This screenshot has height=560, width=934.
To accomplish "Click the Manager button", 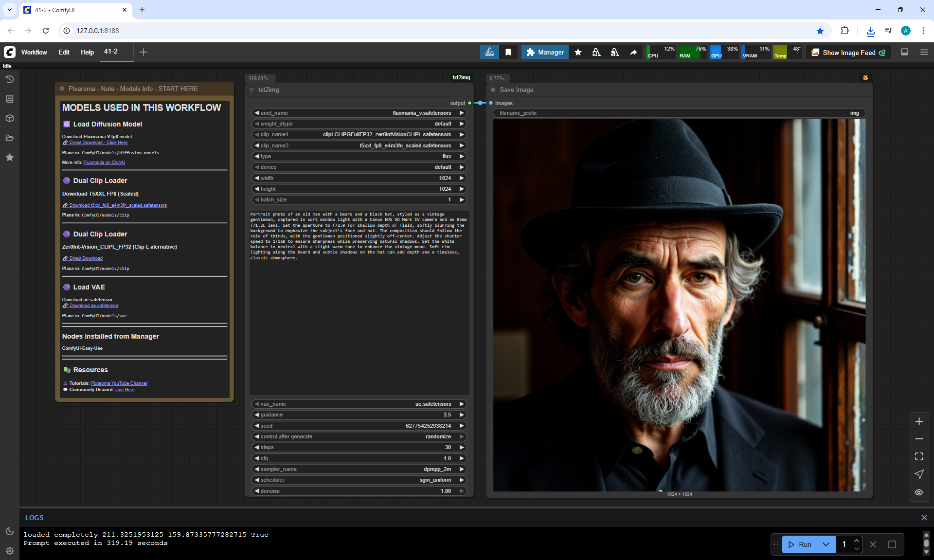I will (545, 52).
